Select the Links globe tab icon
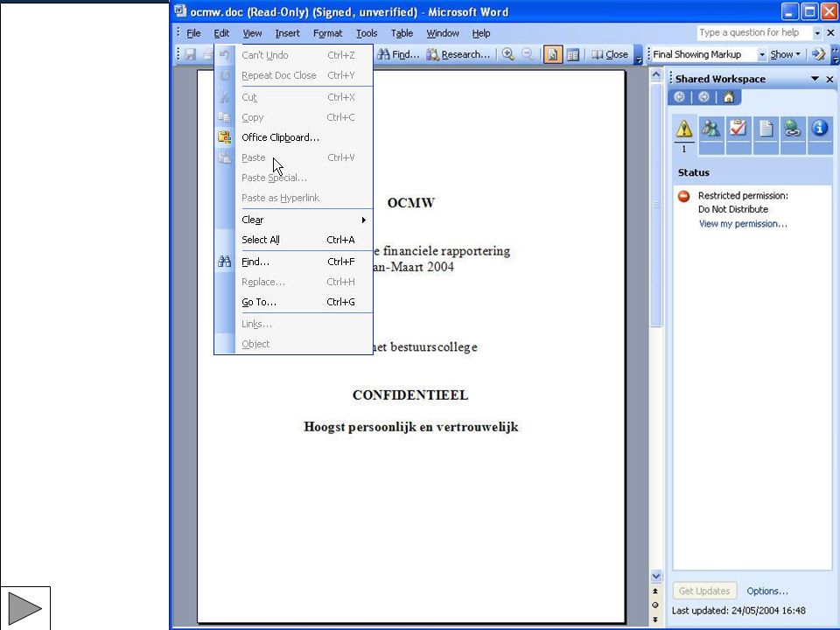The image size is (840, 630). 793,129
